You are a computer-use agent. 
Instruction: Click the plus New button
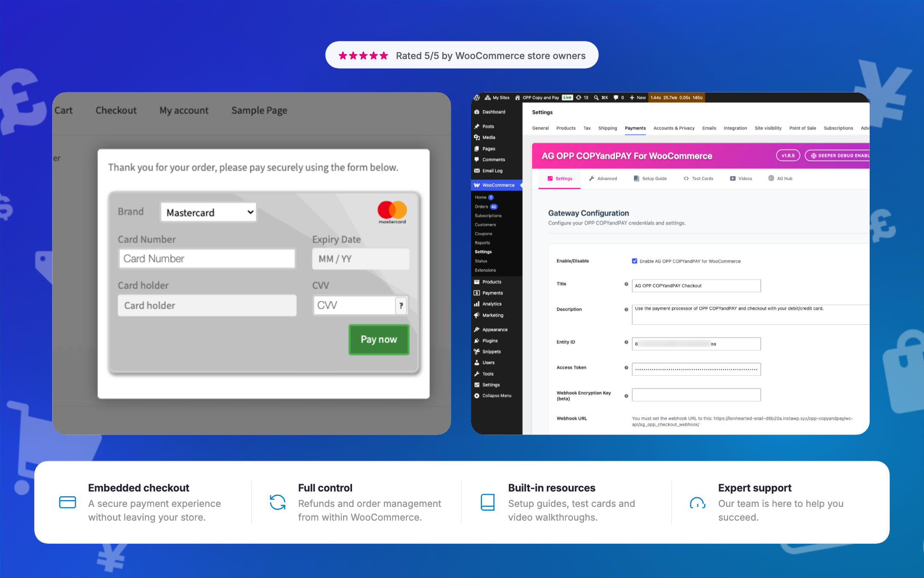637,98
